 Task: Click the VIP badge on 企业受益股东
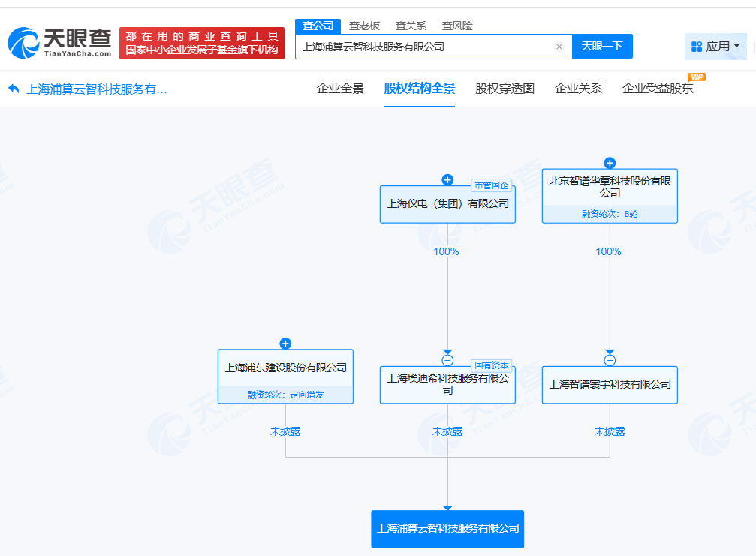(x=697, y=77)
